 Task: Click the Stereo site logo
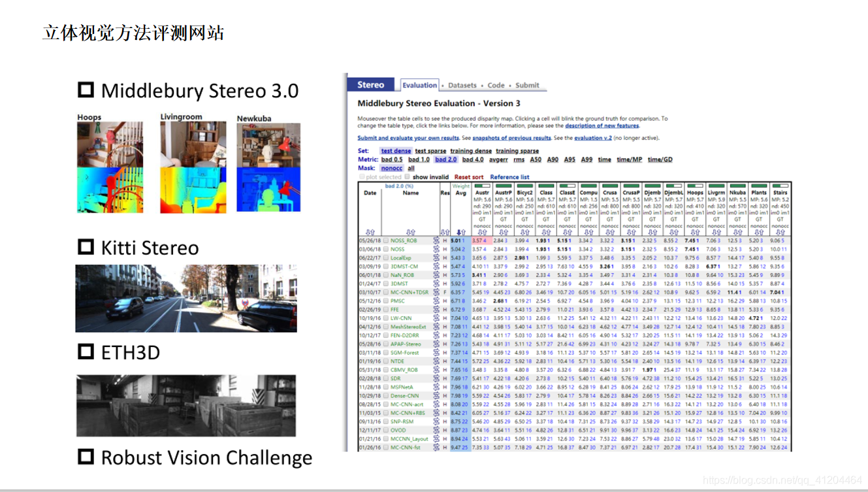[x=371, y=85]
